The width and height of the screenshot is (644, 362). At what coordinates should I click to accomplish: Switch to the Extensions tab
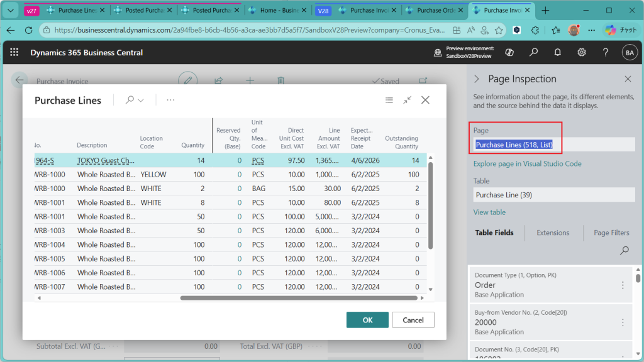point(553,233)
